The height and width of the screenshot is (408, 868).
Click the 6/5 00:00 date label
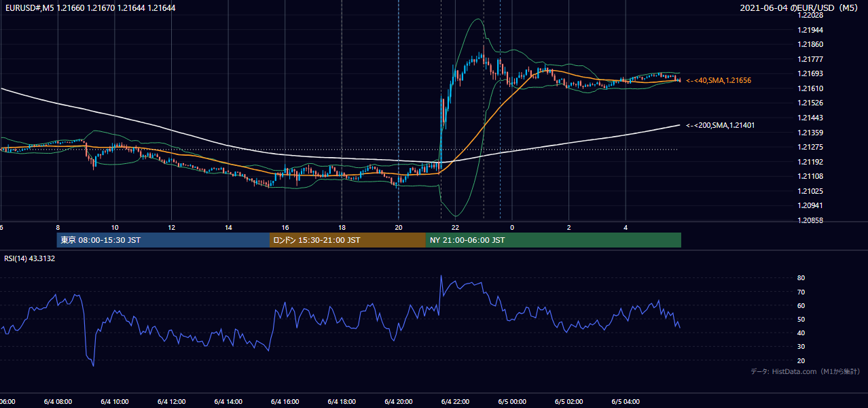(512, 401)
